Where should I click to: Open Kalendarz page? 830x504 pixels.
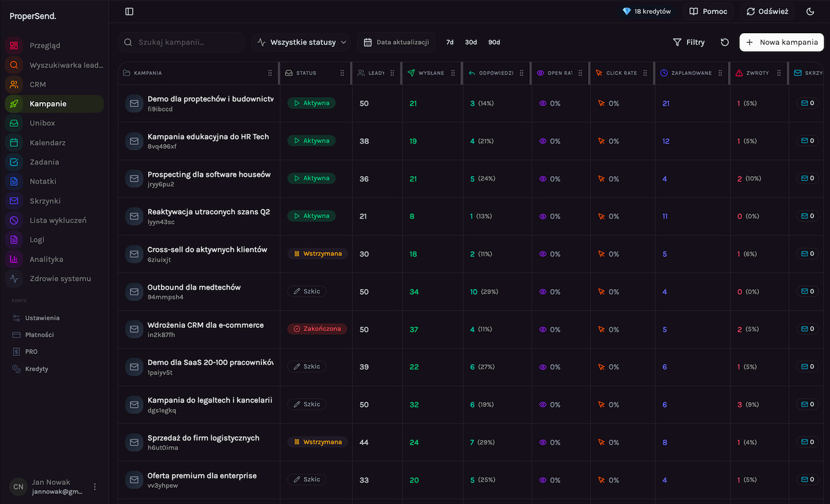tap(54, 143)
